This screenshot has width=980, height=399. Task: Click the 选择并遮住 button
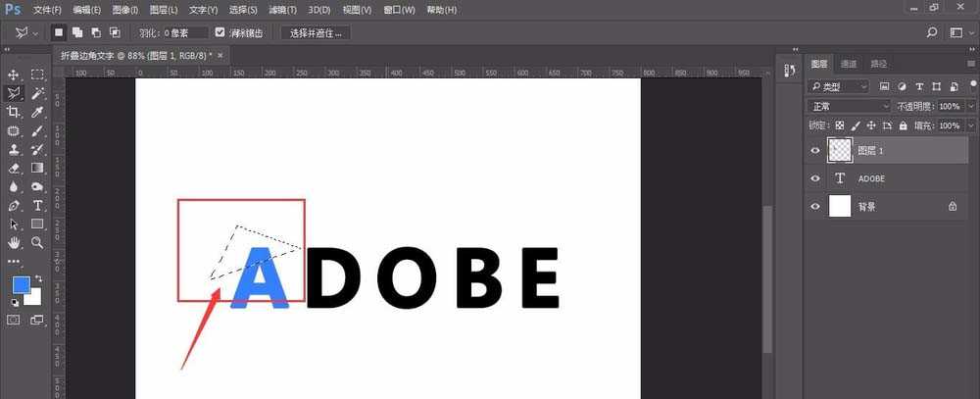click(316, 32)
